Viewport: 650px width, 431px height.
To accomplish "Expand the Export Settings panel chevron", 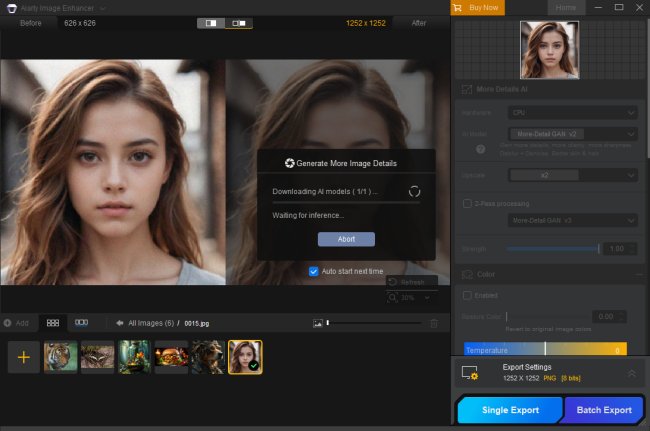I will click(631, 373).
